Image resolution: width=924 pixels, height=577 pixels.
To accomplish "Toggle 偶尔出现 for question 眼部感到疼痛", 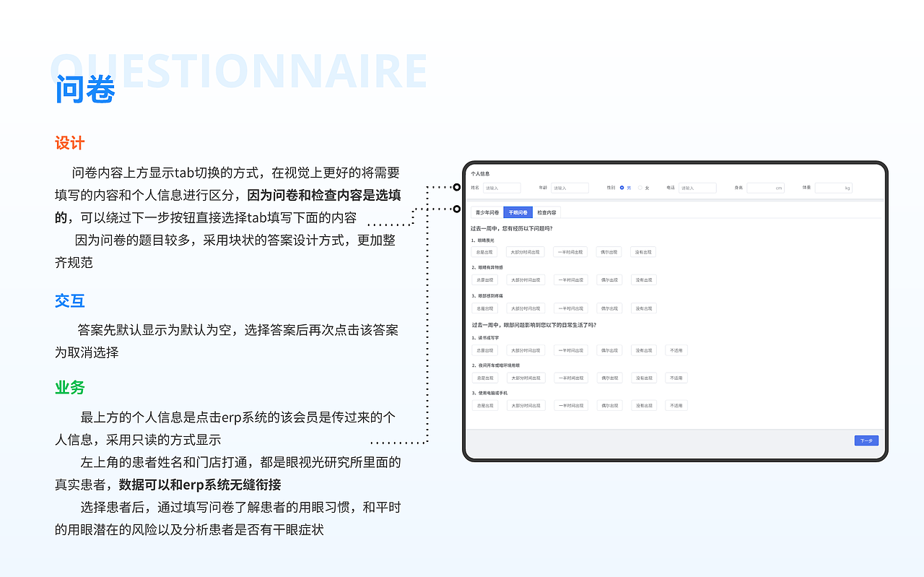I will 609,308.
